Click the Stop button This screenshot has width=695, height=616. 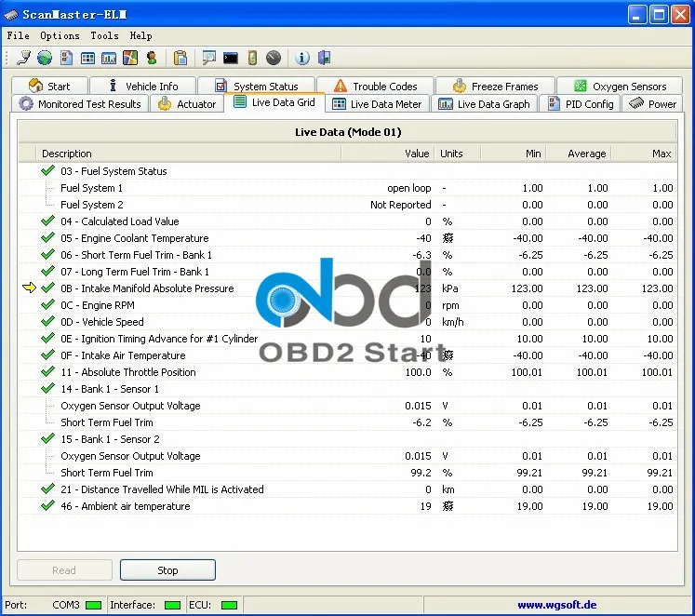coord(167,569)
